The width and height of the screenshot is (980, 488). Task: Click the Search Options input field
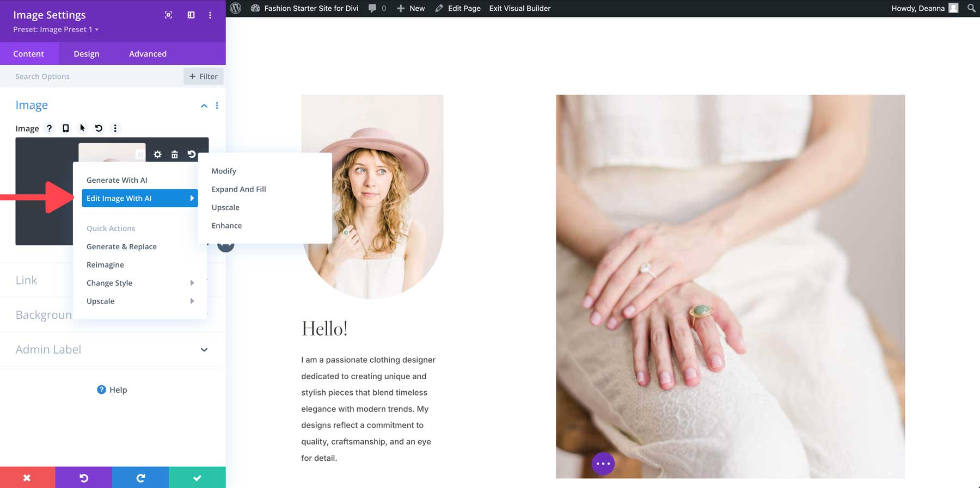(91, 76)
